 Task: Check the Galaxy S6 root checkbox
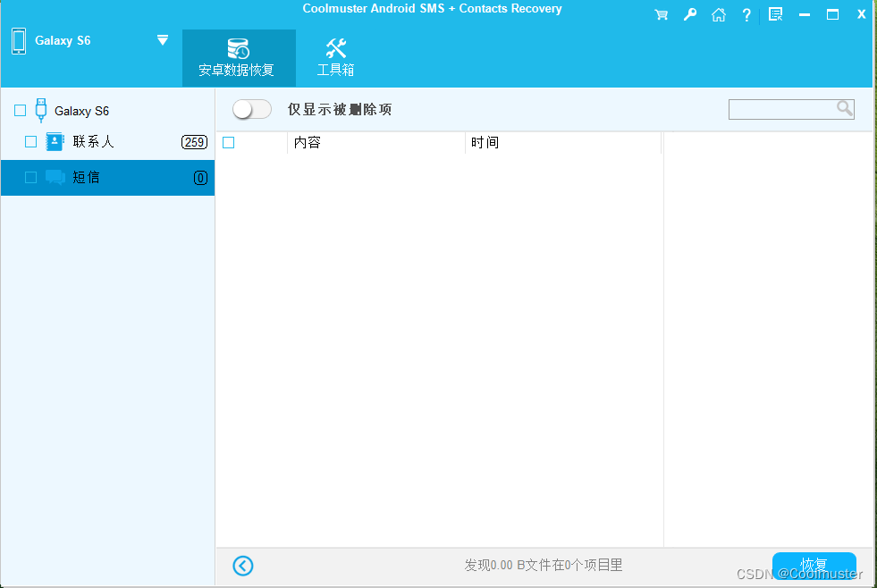(21, 110)
